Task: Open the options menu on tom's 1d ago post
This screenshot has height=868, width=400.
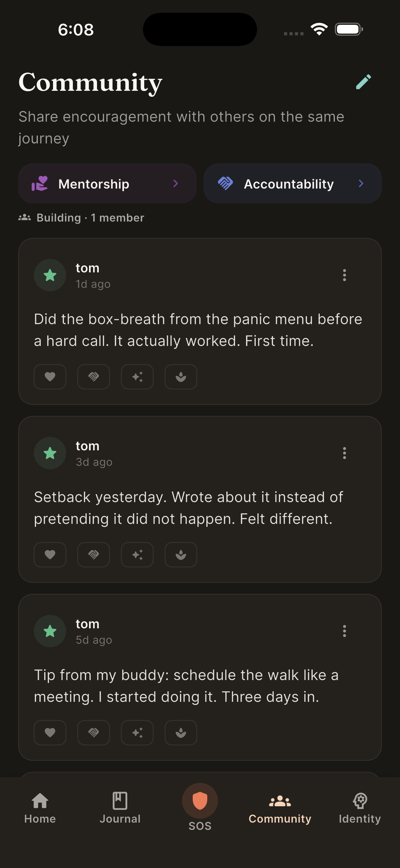Action: tap(344, 275)
